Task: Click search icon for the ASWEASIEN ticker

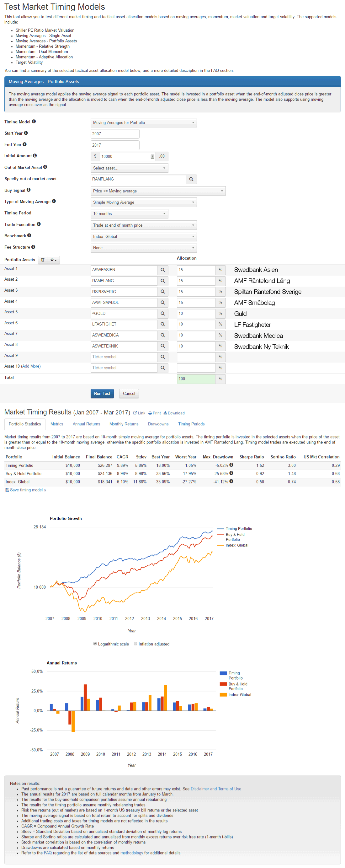Action: pyautogui.click(x=162, y=270)
